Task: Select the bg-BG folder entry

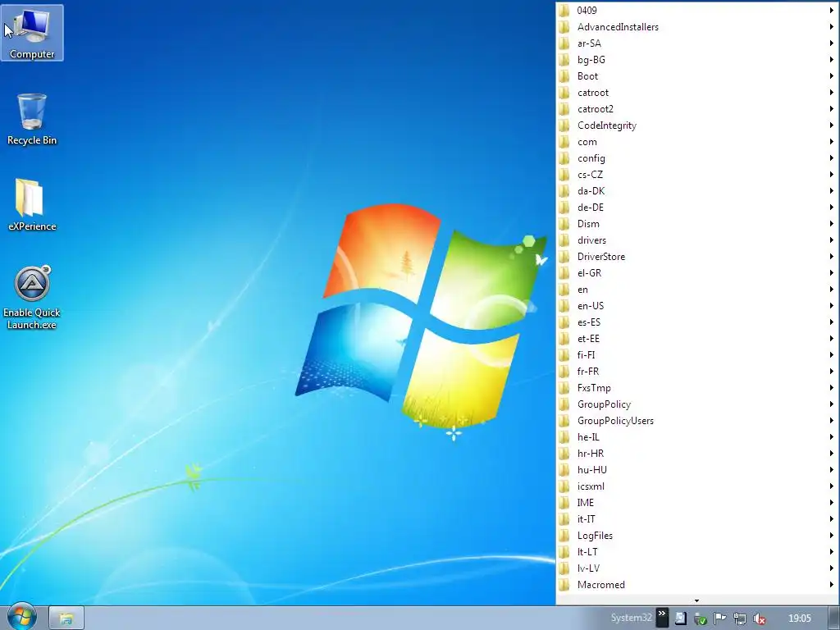Action: (x=697, y=59)
